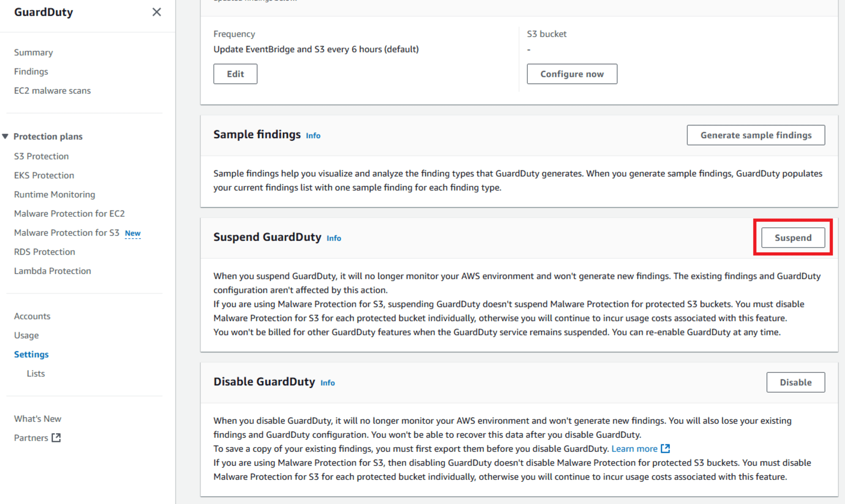Open Lambda Protection settings
Image resolution: width=845 pixels, height=504 pixels.
(x=52, y=270)
